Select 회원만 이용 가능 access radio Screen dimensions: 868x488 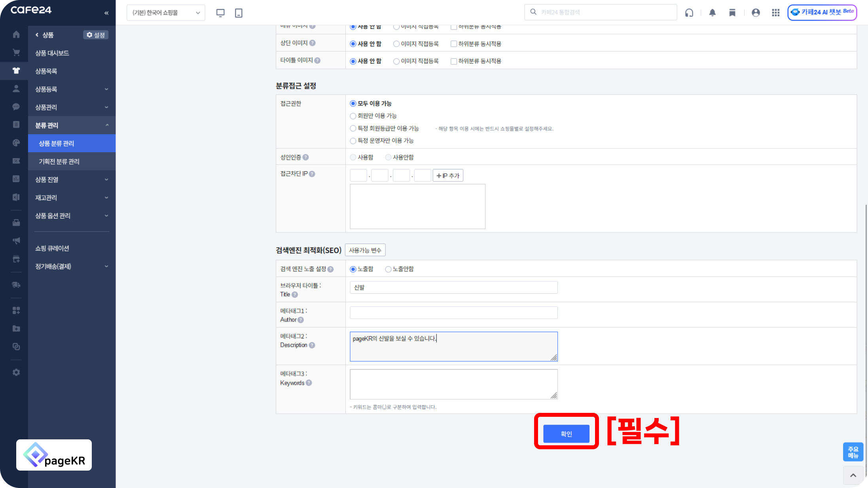pyautogui.click(x=353, y=116)
